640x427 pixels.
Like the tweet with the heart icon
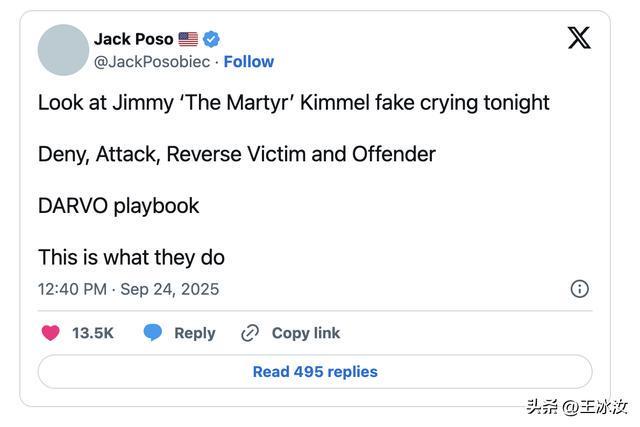tap(50, 333)
